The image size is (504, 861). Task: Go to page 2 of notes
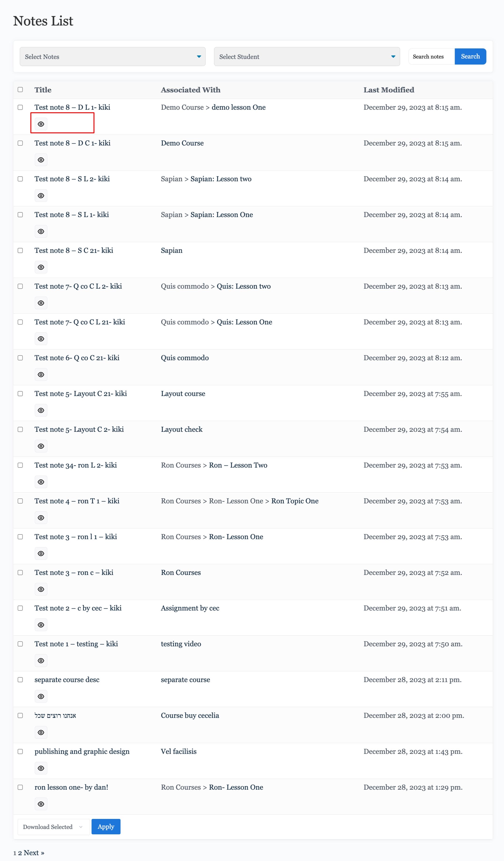(x=20, y=853)
